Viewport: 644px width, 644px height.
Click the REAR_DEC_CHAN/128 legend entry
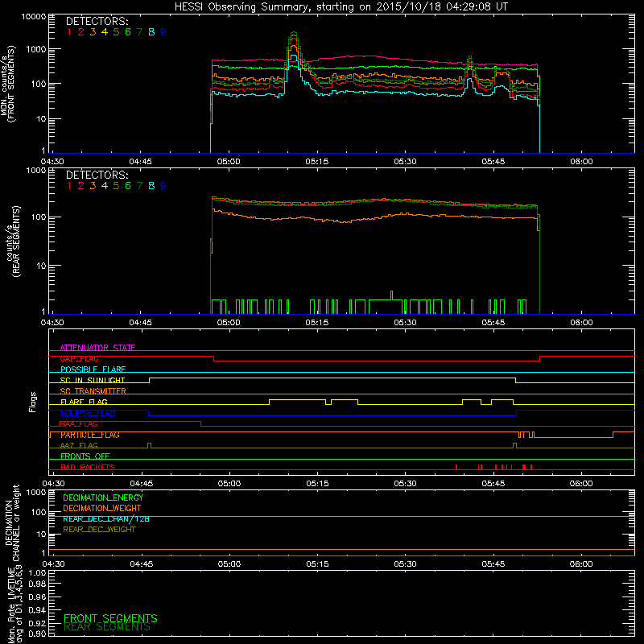(x=106, y=518)
